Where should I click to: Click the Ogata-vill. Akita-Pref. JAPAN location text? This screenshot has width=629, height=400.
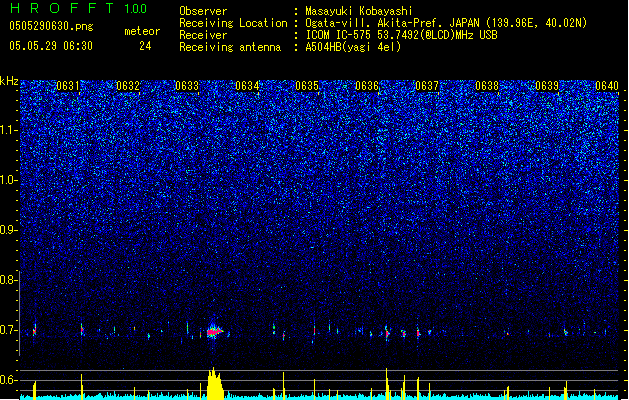pos(446,23)
